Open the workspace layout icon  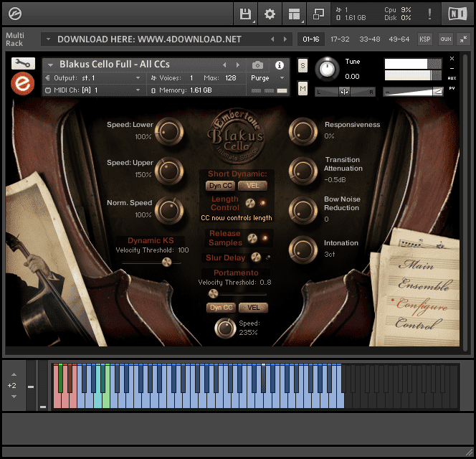click(x=294, y=14)
